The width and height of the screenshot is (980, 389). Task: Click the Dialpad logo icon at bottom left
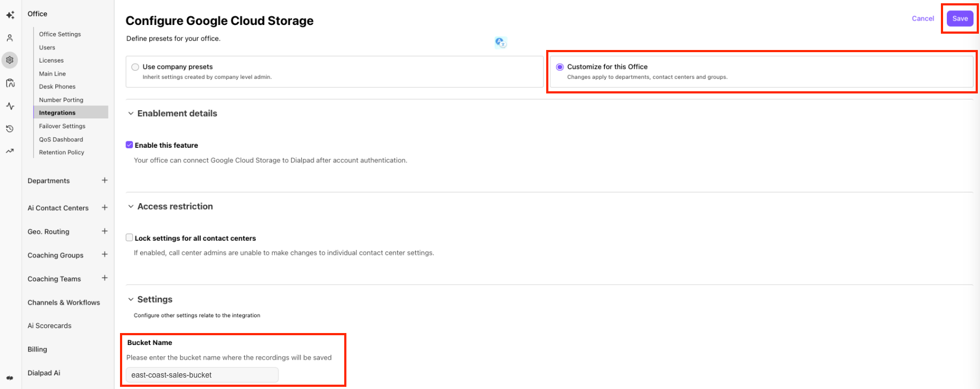click(x=10, y=378)
